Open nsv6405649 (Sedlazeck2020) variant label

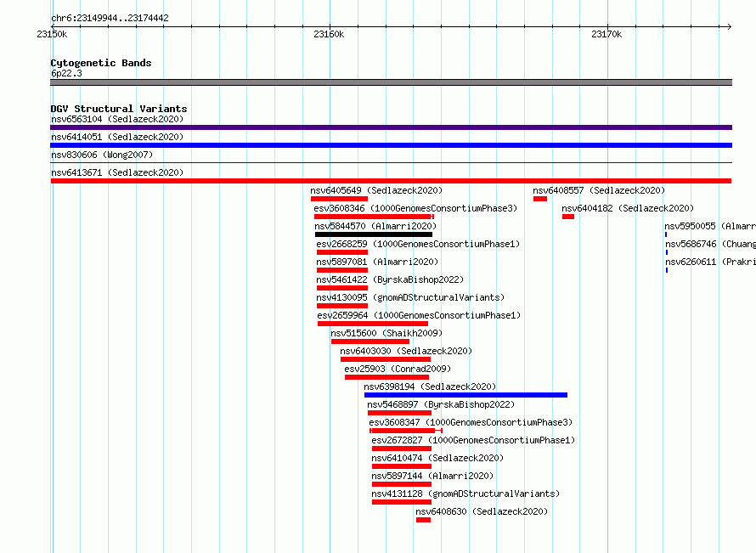376,190
